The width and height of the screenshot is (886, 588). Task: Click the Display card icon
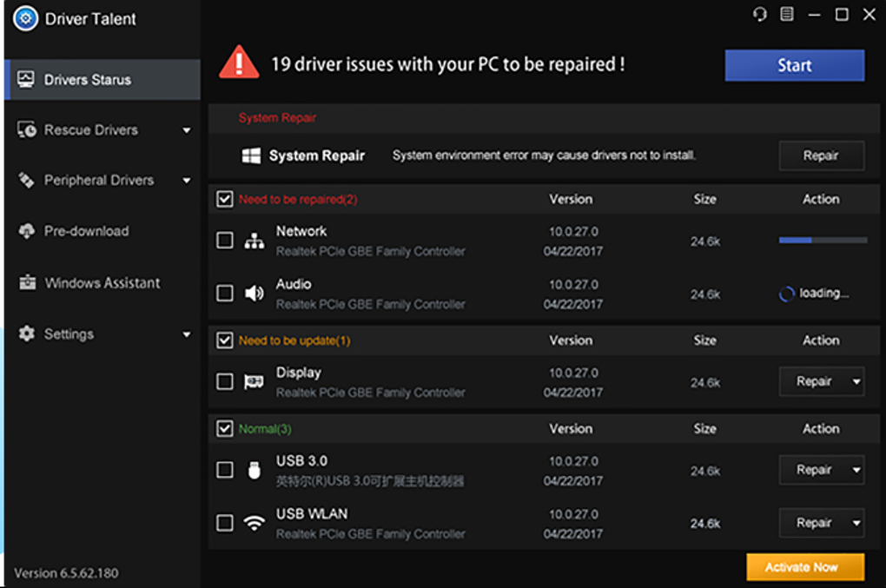tap(254, 382)
